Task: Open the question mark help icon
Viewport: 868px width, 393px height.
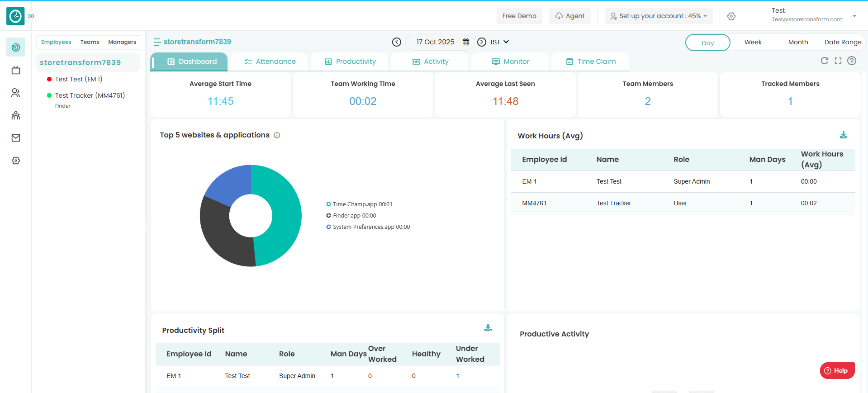Action: click(852, 61)
